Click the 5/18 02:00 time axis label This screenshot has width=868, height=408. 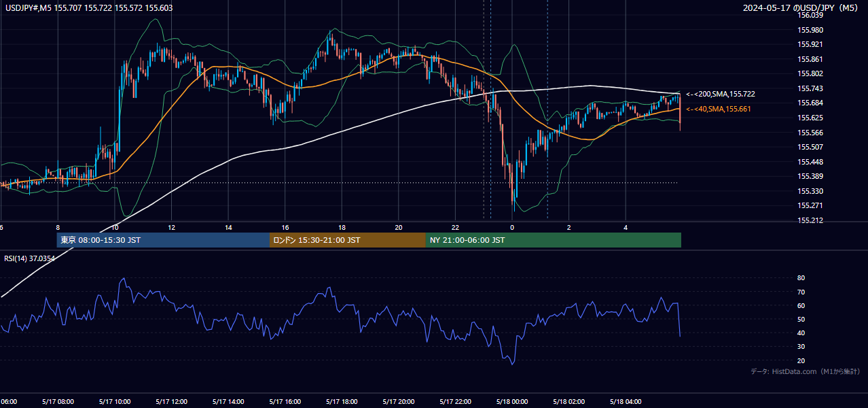pyautogui.click(x=569, y=401)
